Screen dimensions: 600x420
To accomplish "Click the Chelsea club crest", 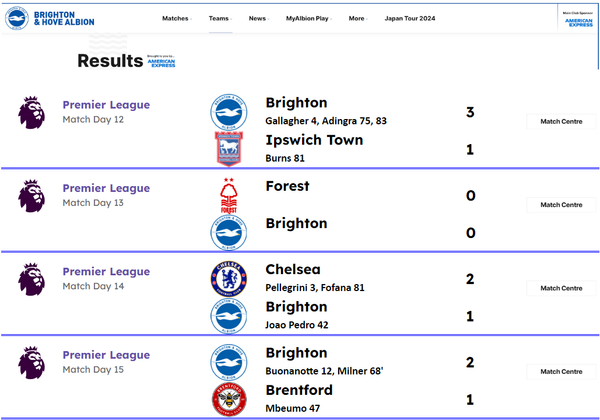I will [229, 279].
